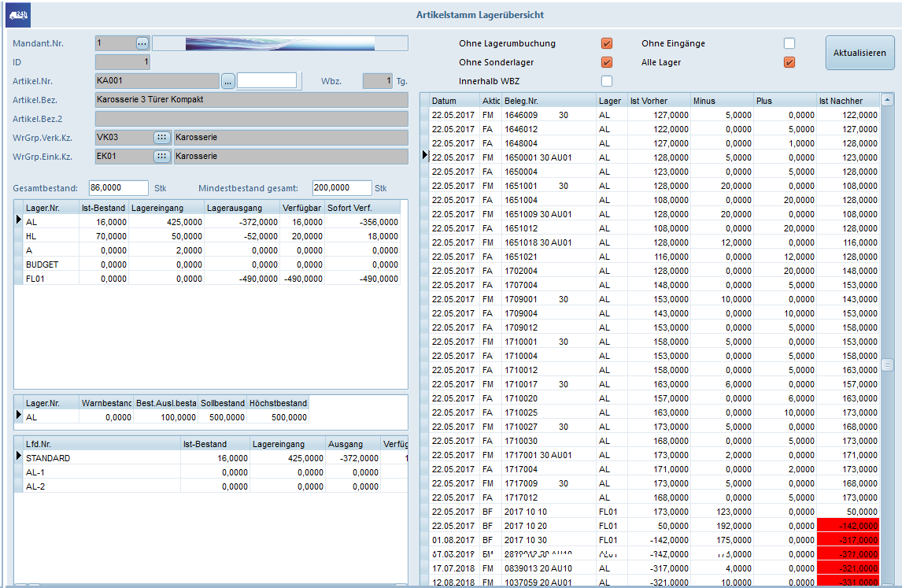
Task: Open the WrGrp.Verk.Kz. selection grid button
Action: (x=162, y=137)
